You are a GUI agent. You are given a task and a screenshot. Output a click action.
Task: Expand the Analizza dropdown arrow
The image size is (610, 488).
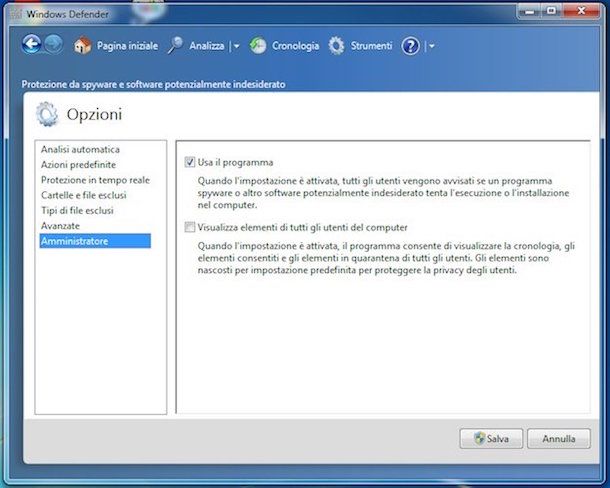point(236,46)
